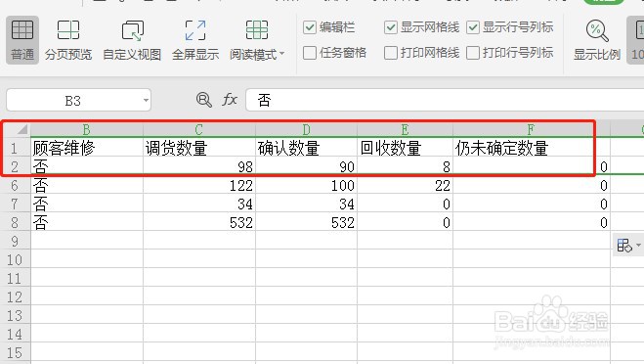Select row 9 header
The image size is (644, 364).
(16, 240)
